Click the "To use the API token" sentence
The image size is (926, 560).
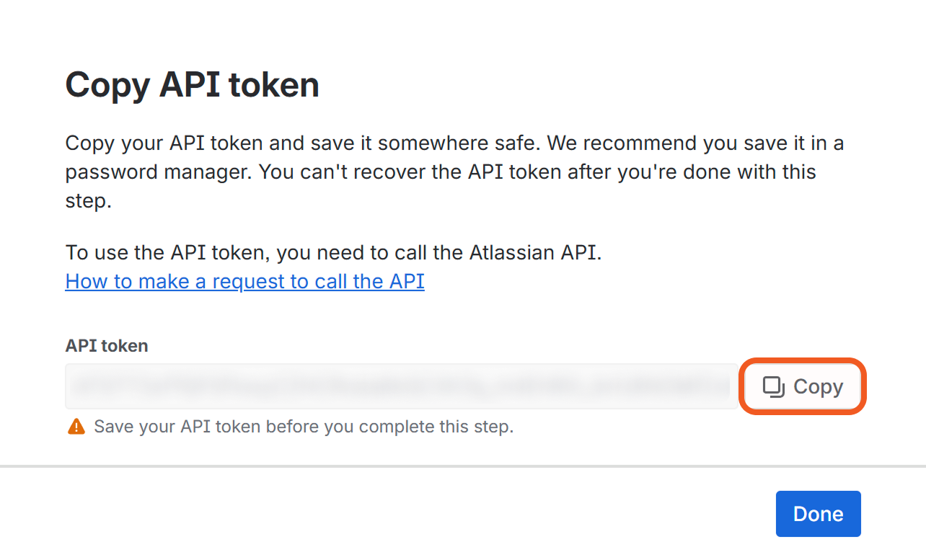(333, 253)
